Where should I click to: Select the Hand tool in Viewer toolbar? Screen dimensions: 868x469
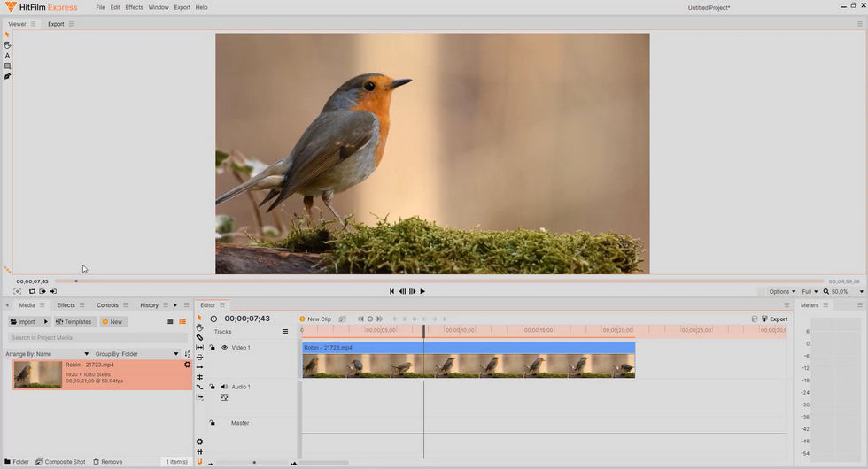pos(7,44)
